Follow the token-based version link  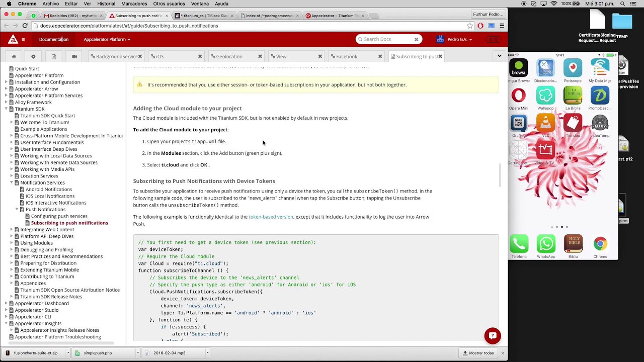(271, 217)
